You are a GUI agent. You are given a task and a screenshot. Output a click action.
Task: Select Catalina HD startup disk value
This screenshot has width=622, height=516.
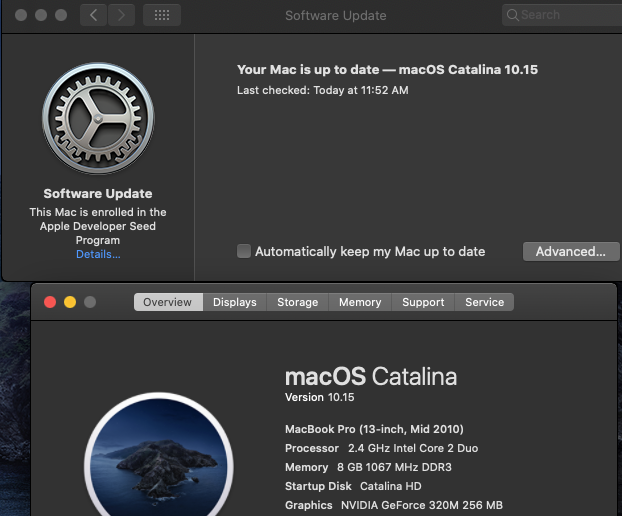coord(391,486)
